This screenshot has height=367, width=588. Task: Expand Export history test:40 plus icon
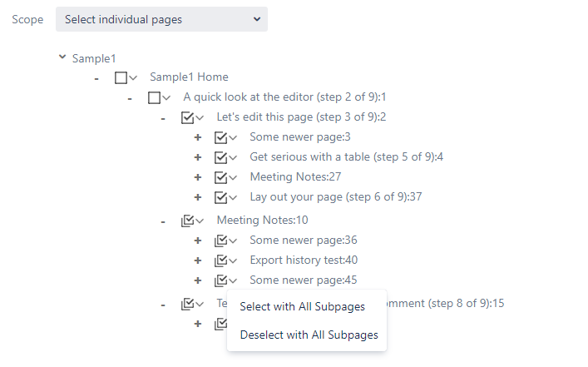(x=198, y=260)
